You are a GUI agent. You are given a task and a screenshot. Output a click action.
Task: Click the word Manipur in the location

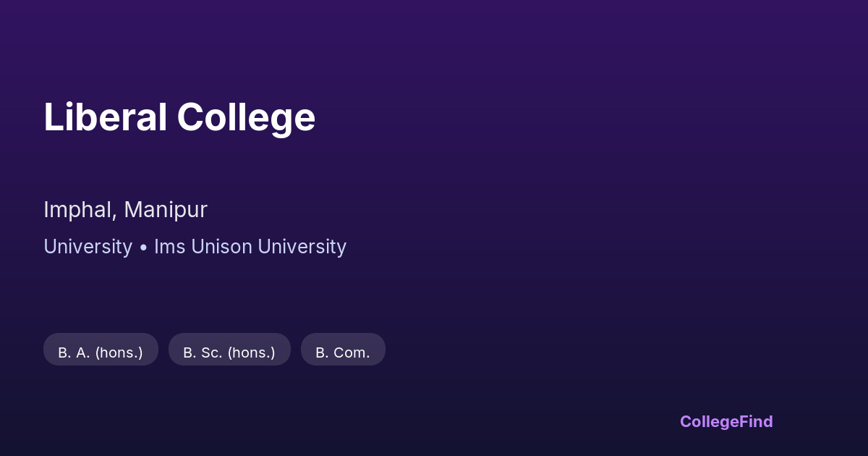166,210
